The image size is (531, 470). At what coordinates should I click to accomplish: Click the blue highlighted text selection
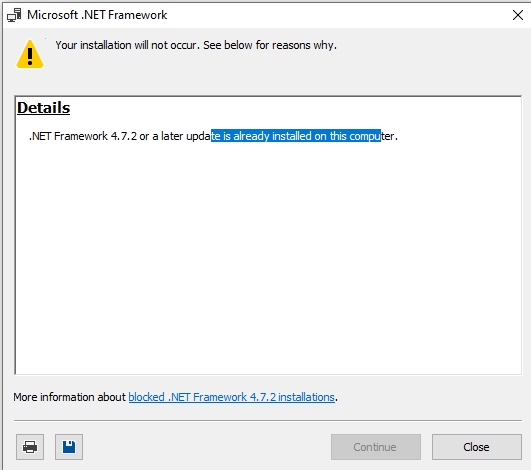click(x=296, y=136)
